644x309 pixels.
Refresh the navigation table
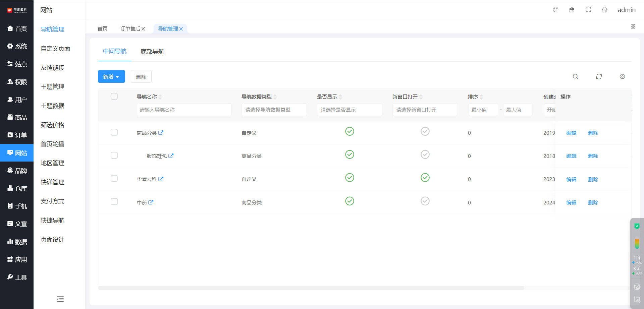click(599, 77)
